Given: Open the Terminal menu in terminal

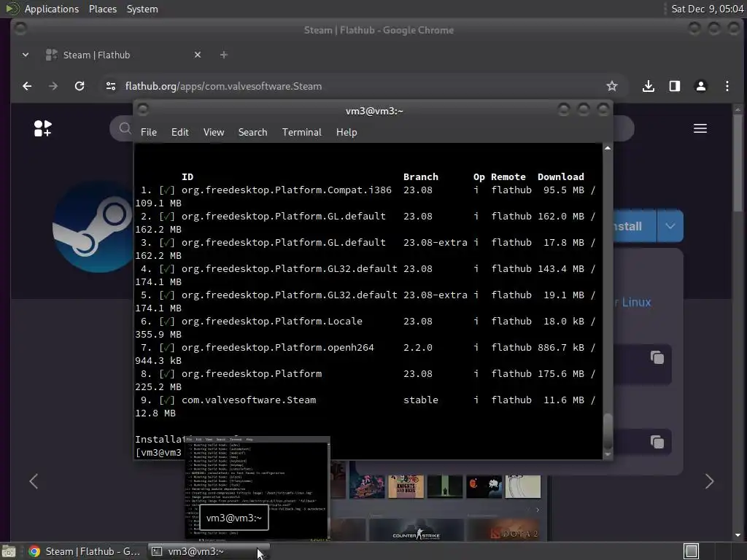Looking at the screenshot, I should tap(301, 133).
